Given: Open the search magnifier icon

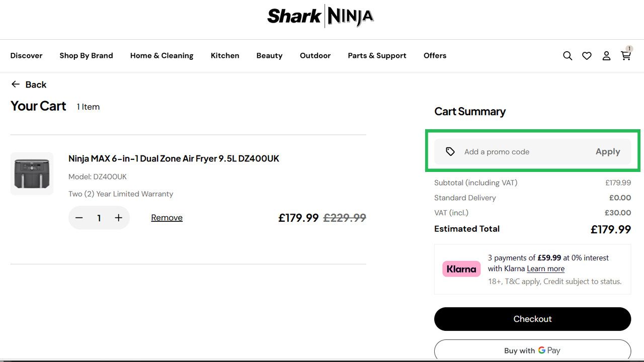Looking at the screenshot, I should tap(568, 56).
